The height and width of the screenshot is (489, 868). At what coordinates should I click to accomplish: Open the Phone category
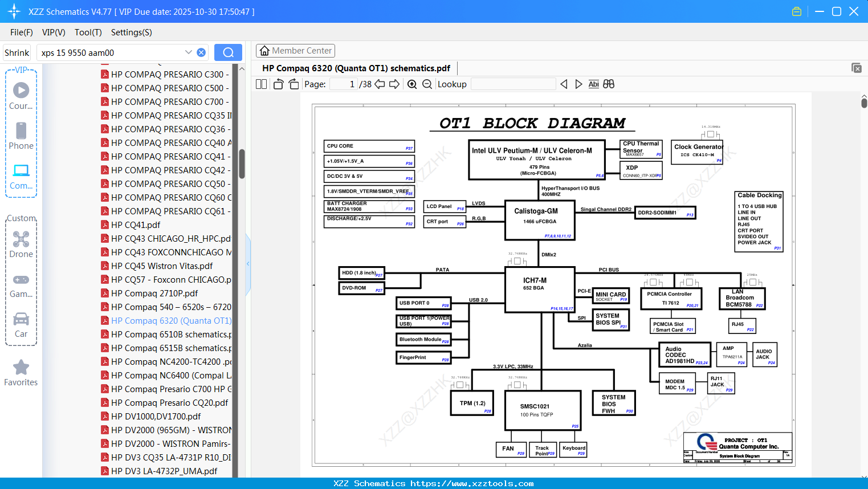pyautogui.click(x=21, y=136)
